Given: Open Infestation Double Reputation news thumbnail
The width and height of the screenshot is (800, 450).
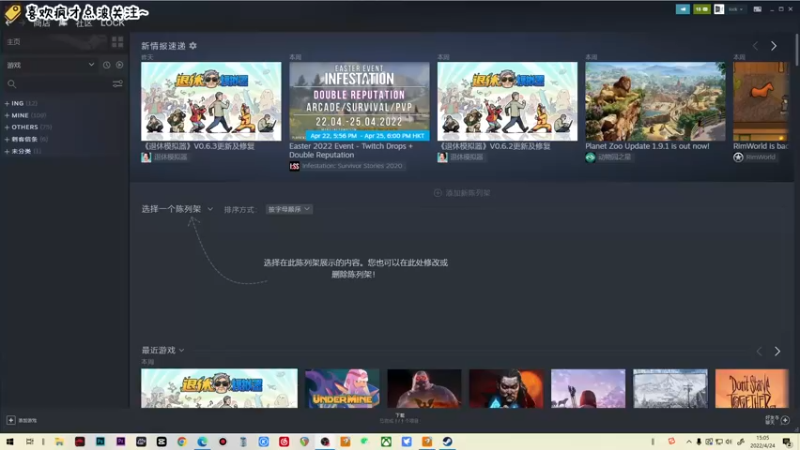Looking at the screenshot, I should click(x=359, y=102).
